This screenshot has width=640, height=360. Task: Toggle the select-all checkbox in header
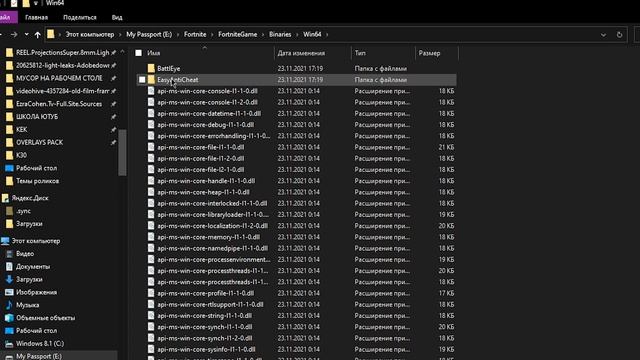pyautogui.click(x=139, y=53)
